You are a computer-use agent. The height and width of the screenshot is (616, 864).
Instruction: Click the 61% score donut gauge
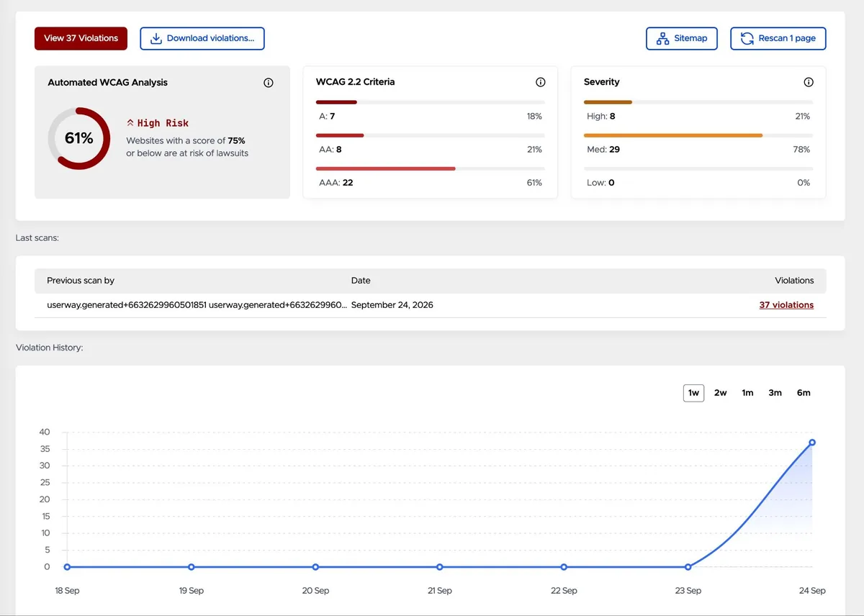tap(79, 139)
